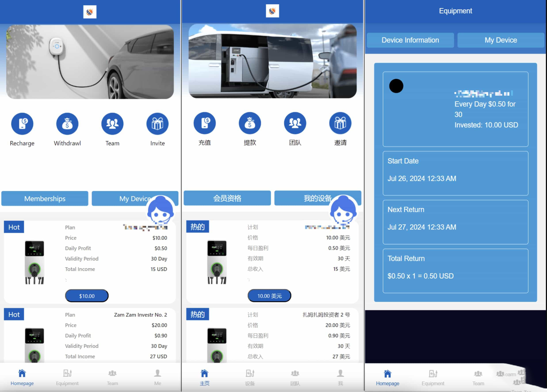Open Device Information tab in Equipment

point(410,40)
